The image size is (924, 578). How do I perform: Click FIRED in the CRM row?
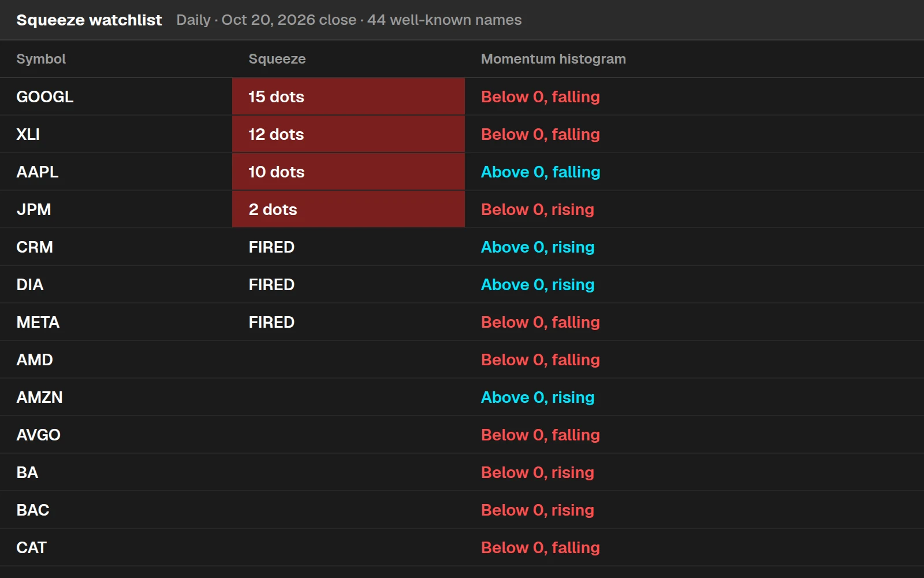(271, 247)
